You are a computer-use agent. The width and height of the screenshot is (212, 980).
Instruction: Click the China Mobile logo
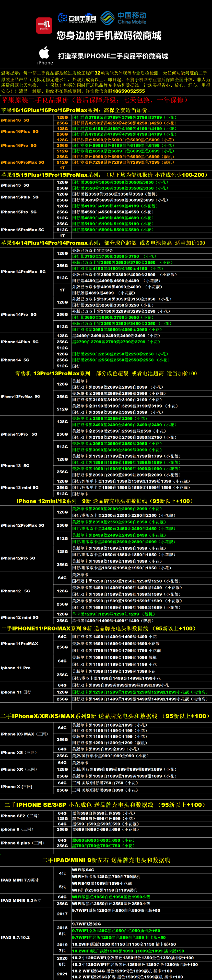(124, 17)
